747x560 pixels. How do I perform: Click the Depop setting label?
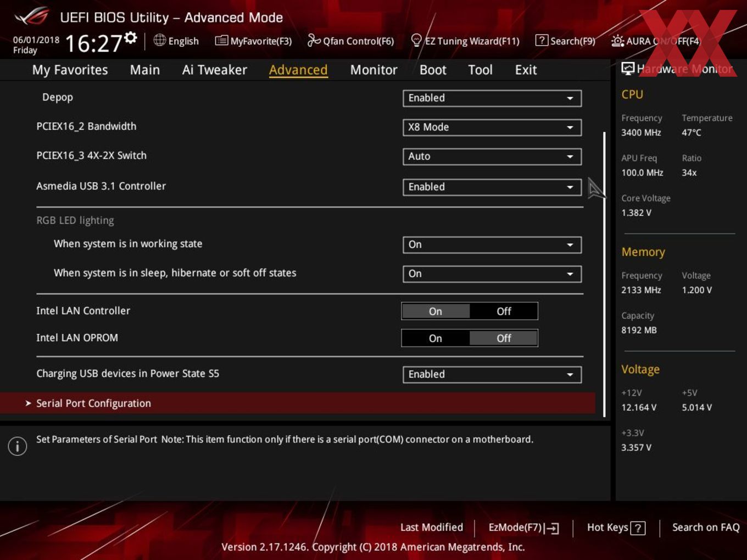[x=58, y=97]
